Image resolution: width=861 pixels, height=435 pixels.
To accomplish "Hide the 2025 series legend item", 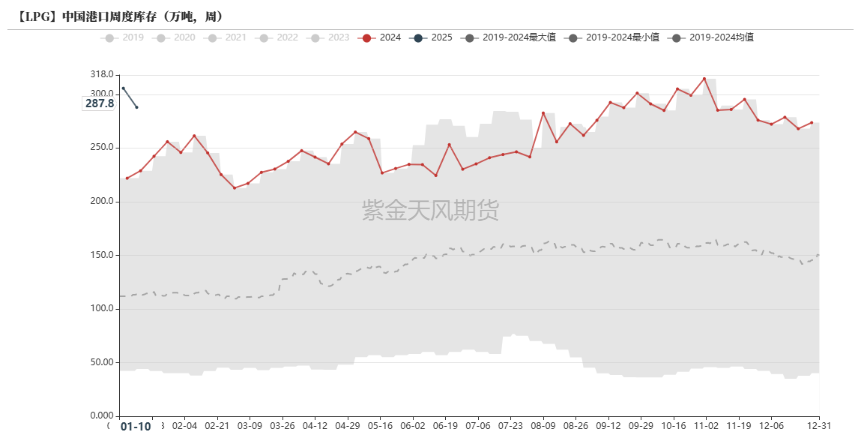I will point(431,37).
